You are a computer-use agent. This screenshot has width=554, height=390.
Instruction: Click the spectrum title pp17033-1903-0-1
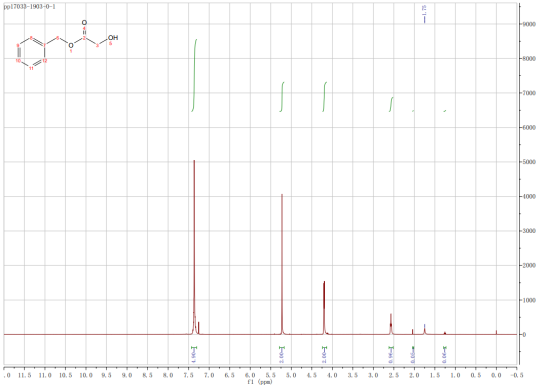pyautogui.click(x=29, y=7)
